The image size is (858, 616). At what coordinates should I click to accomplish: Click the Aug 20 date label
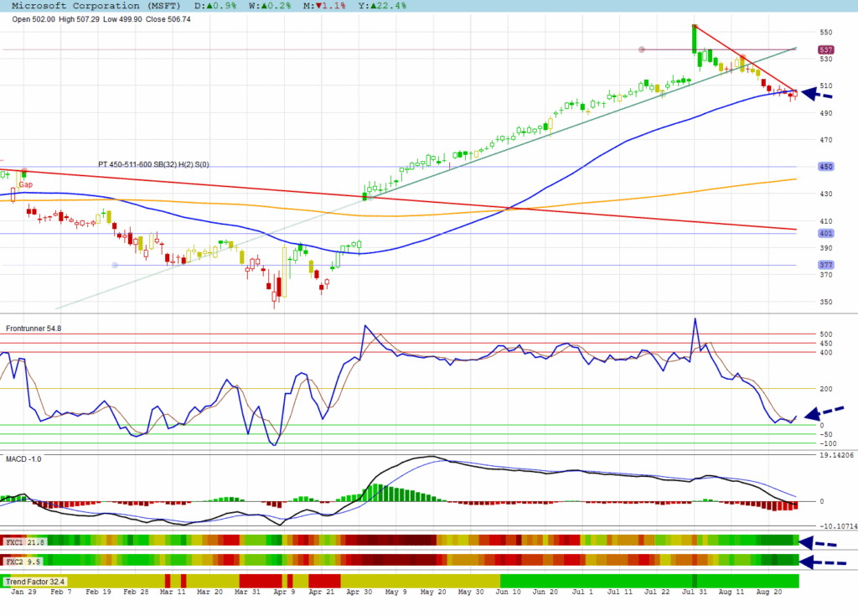[x=769, y=592]
